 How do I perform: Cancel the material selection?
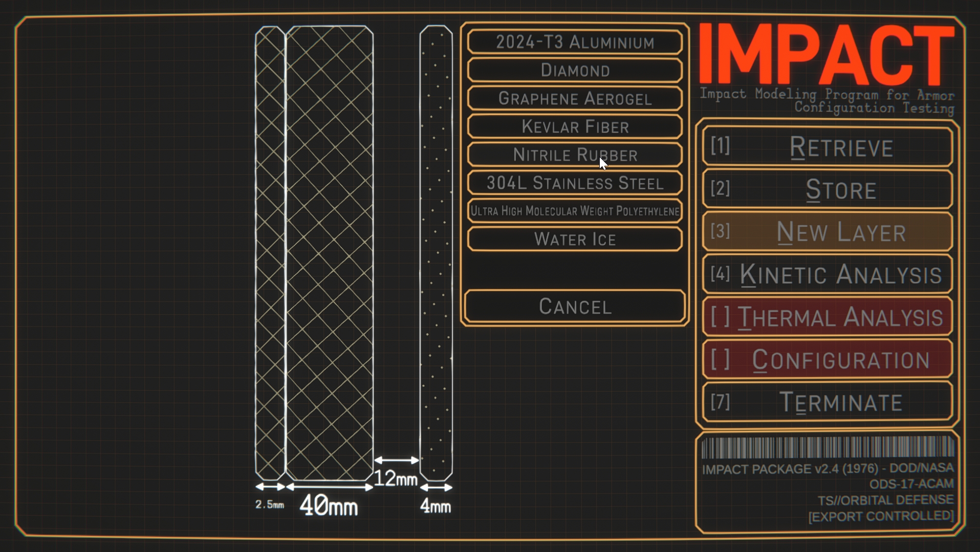(x=575, y=306)
